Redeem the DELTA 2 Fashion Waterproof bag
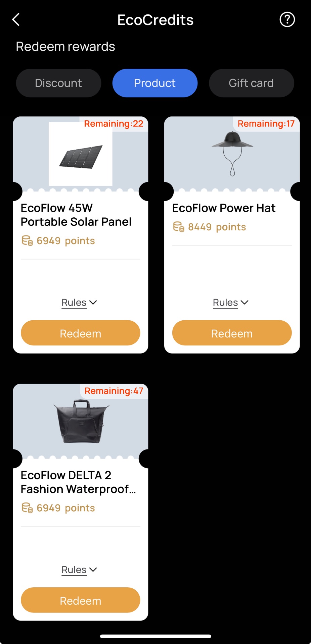Image resolution: width=311 pixels, height=644 pixels. tap(81, 600)
